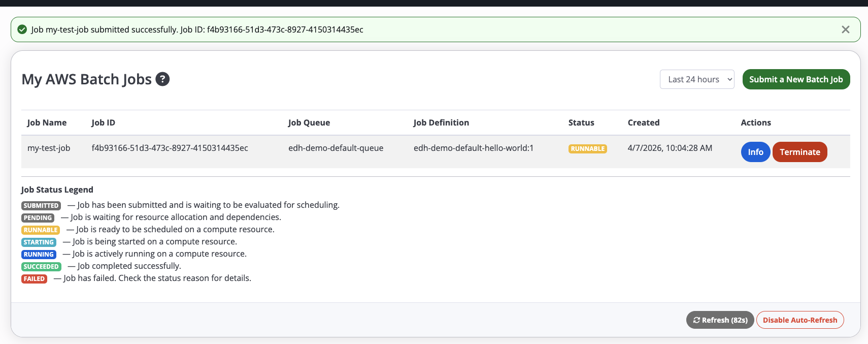
Task: Terminate the my-test-job batch job
Action: coord(799,152)
